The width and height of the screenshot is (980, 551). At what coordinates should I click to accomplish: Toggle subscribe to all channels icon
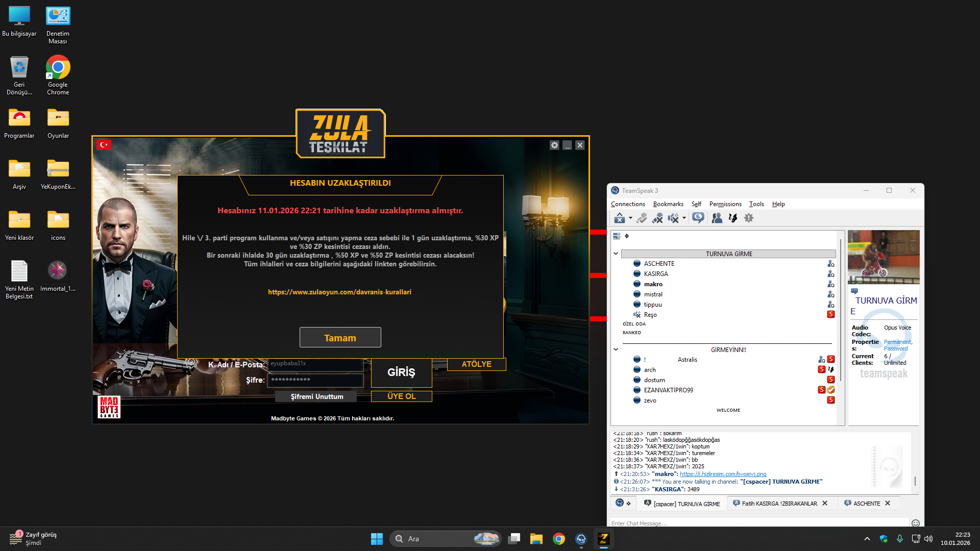point(698,218)
